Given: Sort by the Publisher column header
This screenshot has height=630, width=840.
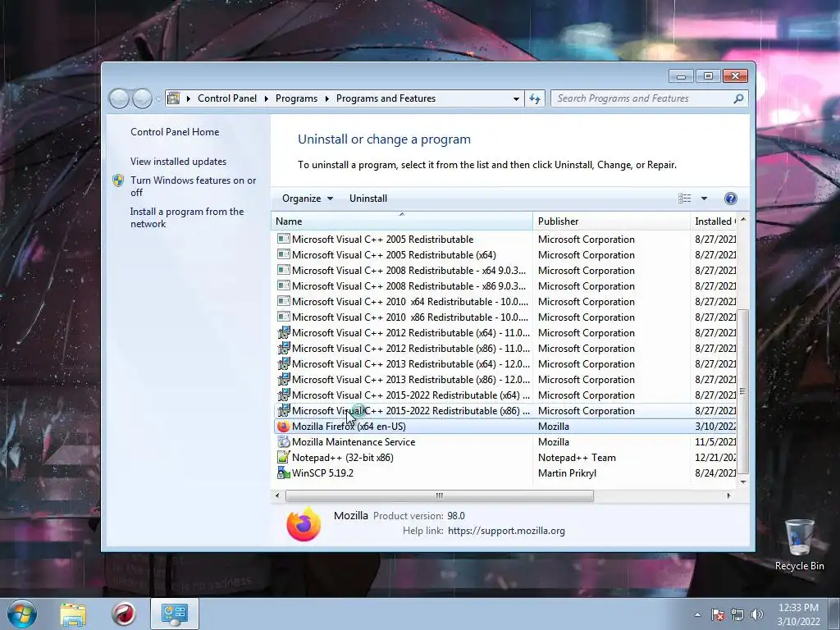Looking at the screenshot, I should (611, 221).
